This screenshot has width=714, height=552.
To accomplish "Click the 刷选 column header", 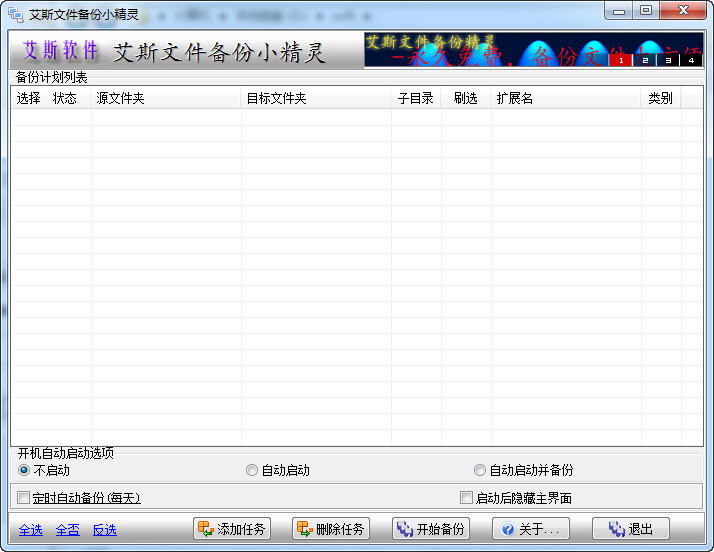I will tap(466, 98).
